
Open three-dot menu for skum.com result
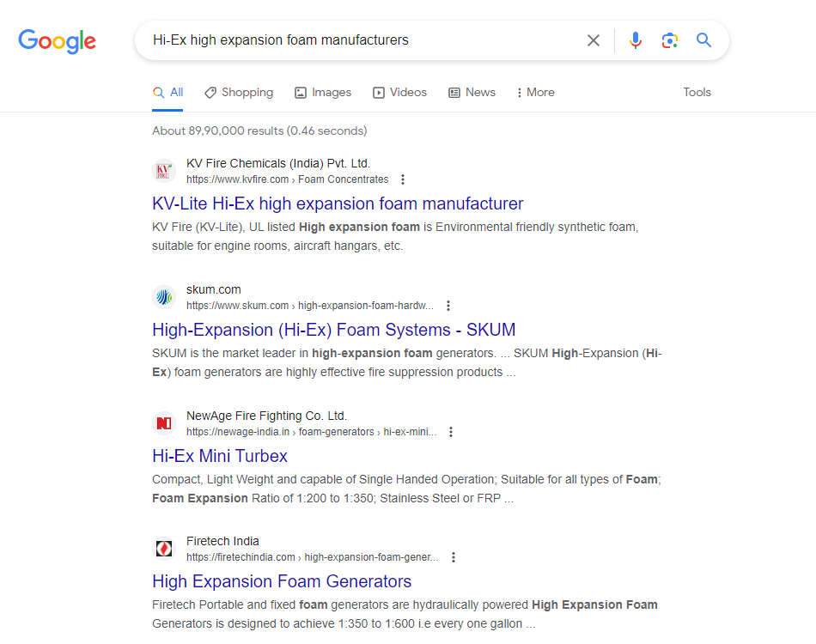coord(448,306)
